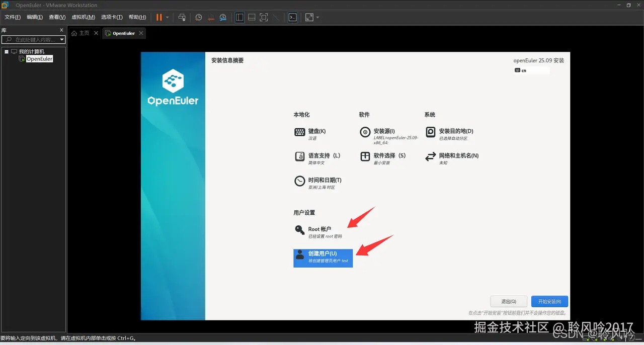This screenshot has width=644, height=345.
Task: Click the 用户设置 section heading
Action: (304, 213)
